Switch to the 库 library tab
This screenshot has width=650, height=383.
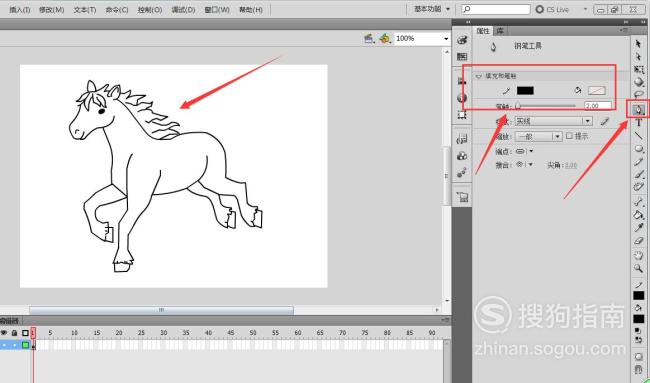coord(500,31)
